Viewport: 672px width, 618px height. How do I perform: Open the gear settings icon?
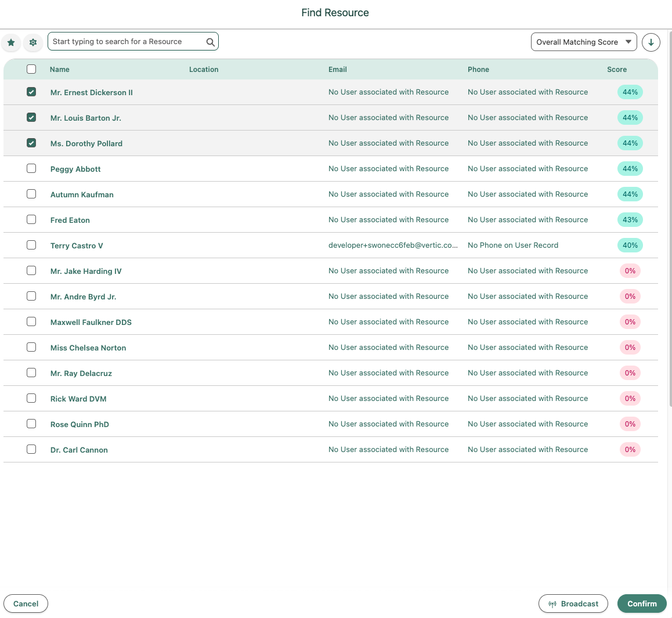click(x=33, y=42)
